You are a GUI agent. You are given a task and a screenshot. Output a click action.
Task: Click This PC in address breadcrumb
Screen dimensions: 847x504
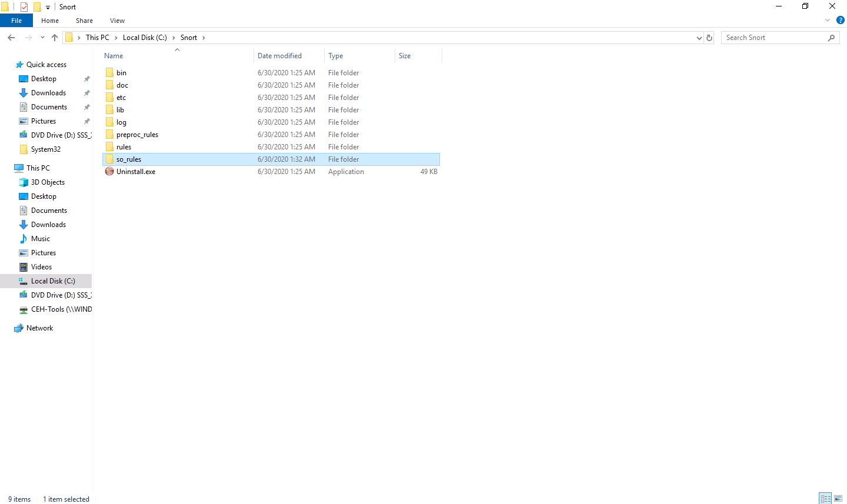[98, 38]
